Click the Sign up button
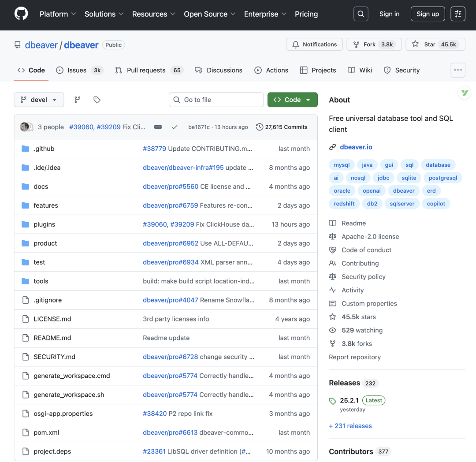Screen dimensions: 476x462 pos(428,14)
